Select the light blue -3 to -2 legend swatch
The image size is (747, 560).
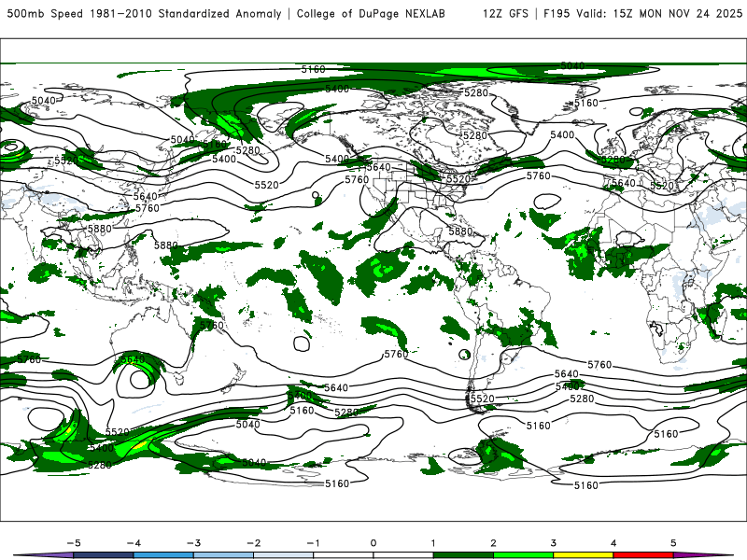[x=223, y=555]
